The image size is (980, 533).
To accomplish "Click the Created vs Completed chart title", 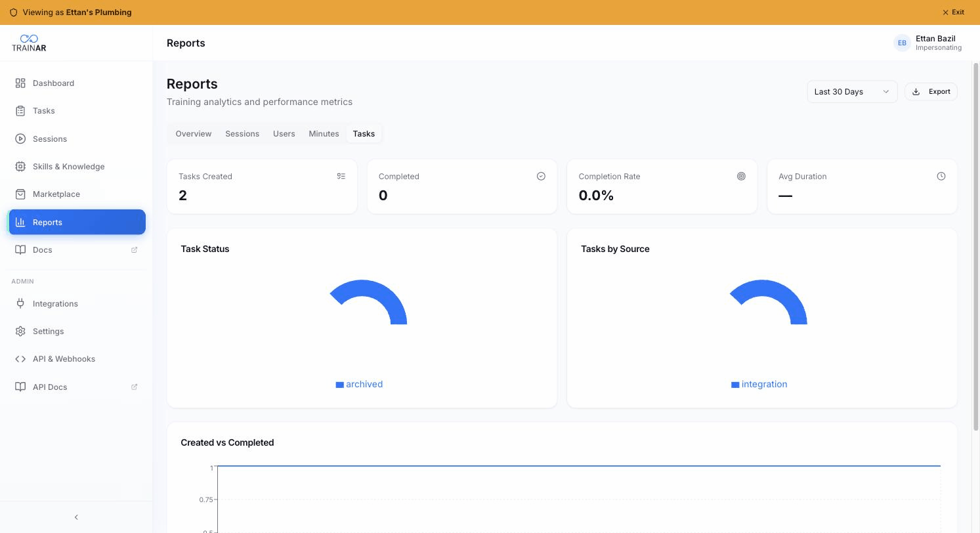I will coord(227,443).
